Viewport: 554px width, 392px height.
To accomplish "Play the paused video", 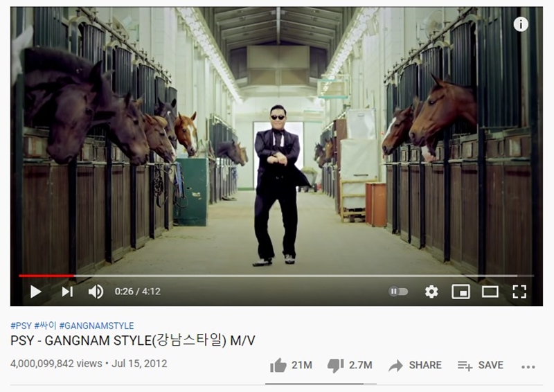I will click(36, 292).
